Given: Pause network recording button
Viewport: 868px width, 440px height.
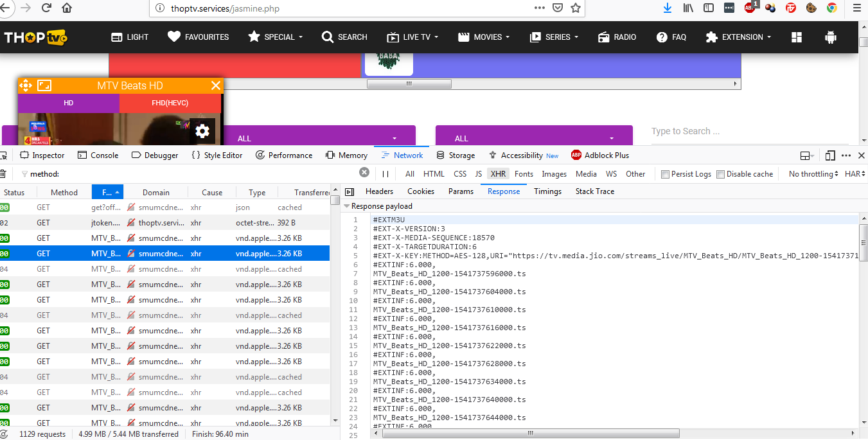Looking at the screenshot, I should [385, 174].
